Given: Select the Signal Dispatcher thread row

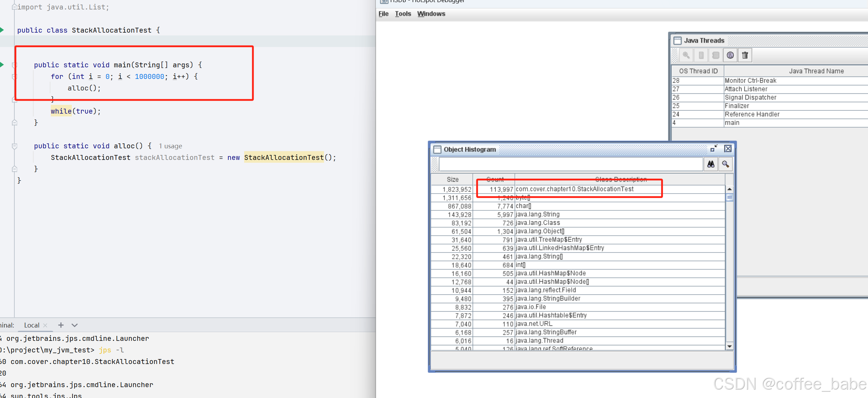Looking at the screenshot, I should tap(770, 97).
